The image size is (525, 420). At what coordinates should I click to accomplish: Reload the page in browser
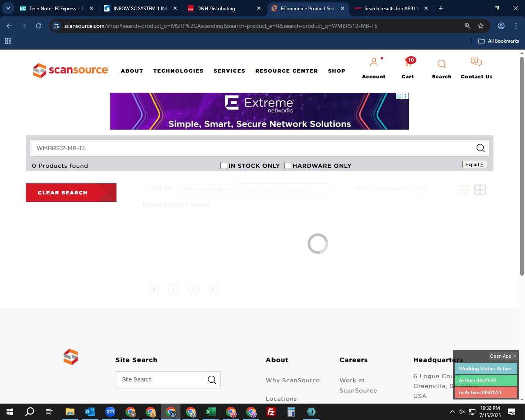[x=39, y=26]
